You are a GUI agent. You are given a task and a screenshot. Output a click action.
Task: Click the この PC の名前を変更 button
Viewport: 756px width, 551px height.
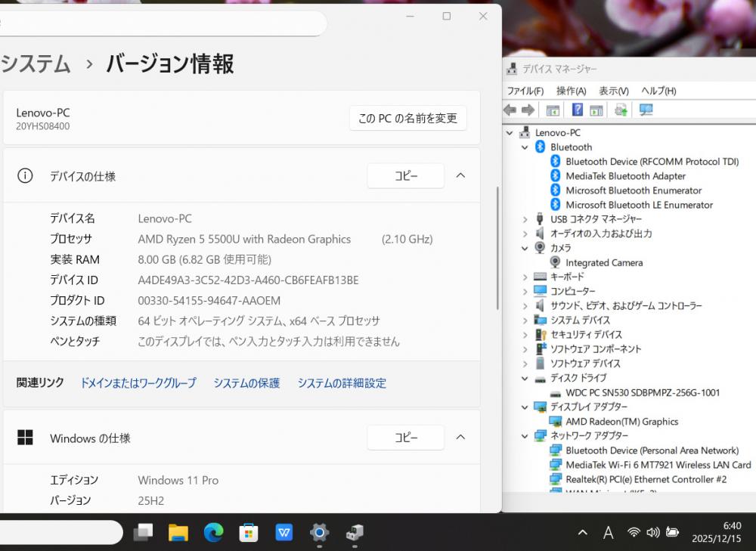(407, 119)
